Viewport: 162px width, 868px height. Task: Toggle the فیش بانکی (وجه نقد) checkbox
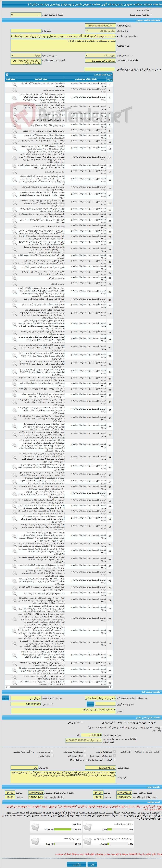click(114, 756)
